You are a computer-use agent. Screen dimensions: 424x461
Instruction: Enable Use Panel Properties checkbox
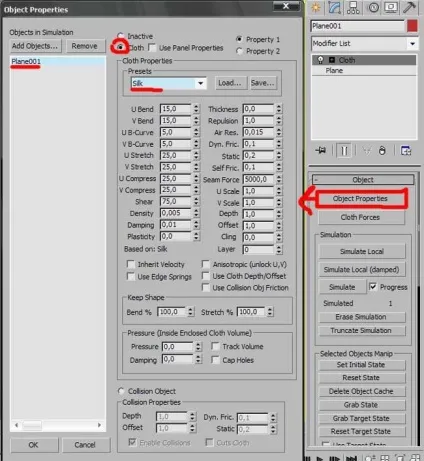[x=152, y=48]
